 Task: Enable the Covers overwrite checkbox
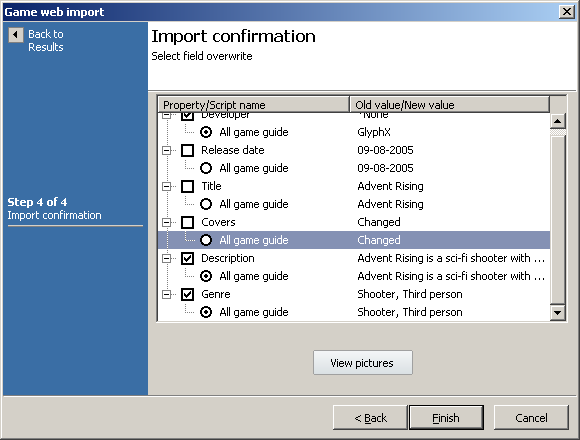[x=188, y=222]
